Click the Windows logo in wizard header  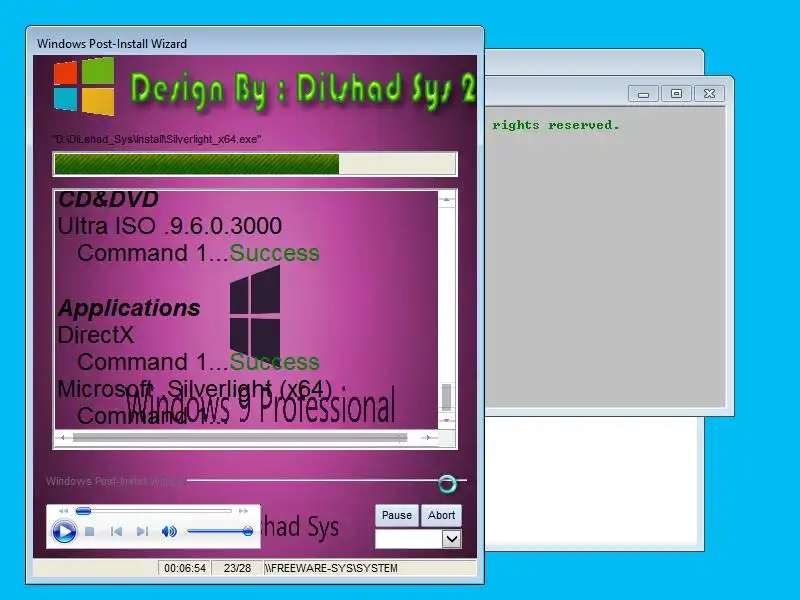(84, 86)
